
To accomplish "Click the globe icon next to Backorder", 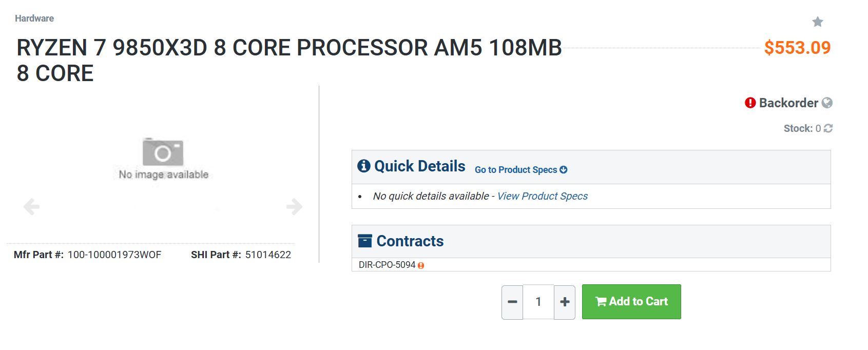I will coord(827,103).
